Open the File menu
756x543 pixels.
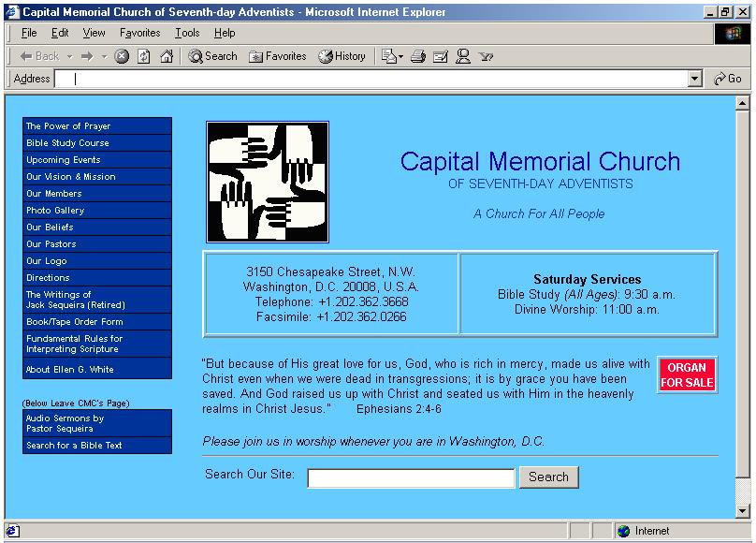click(29, 33)
